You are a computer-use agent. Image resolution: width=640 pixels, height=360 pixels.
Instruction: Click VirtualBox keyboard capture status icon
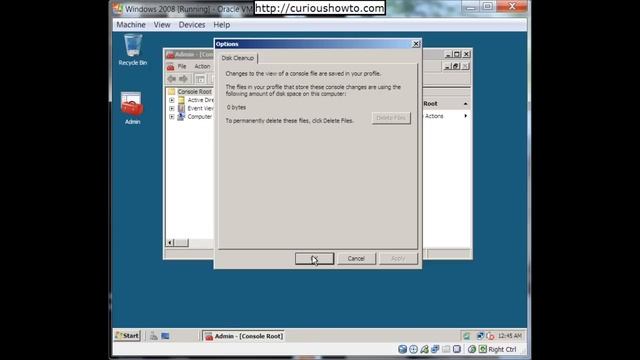(483, 349)
